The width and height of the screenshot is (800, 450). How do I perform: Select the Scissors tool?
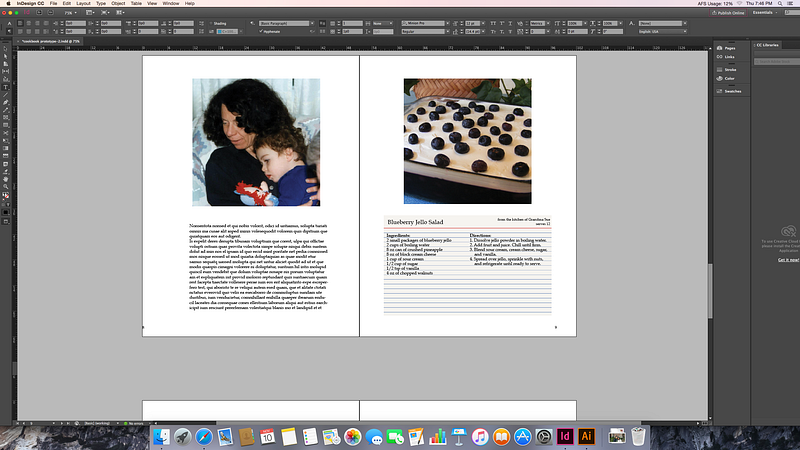(x=6, y=133)
